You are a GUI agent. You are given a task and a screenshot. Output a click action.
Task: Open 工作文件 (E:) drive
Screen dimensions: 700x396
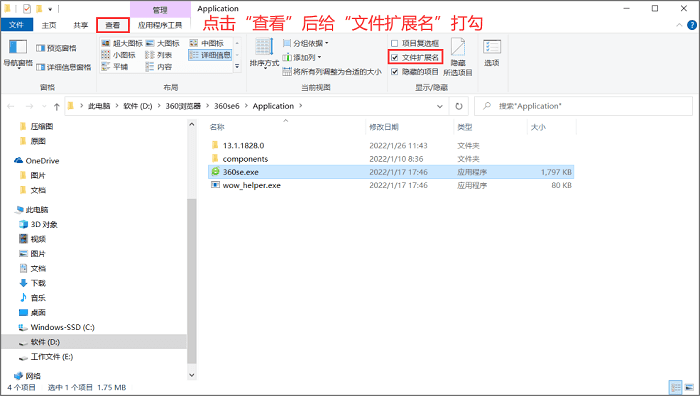(x=51, y=357)
